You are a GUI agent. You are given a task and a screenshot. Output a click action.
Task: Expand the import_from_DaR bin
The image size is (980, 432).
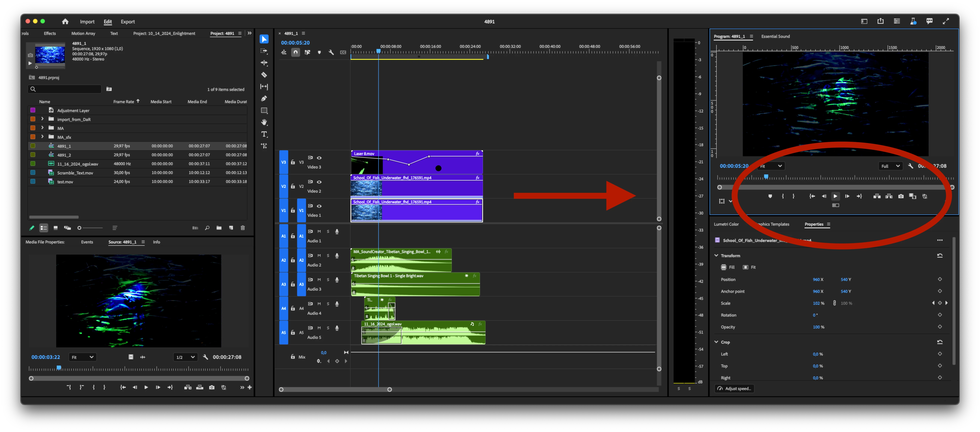42,119
